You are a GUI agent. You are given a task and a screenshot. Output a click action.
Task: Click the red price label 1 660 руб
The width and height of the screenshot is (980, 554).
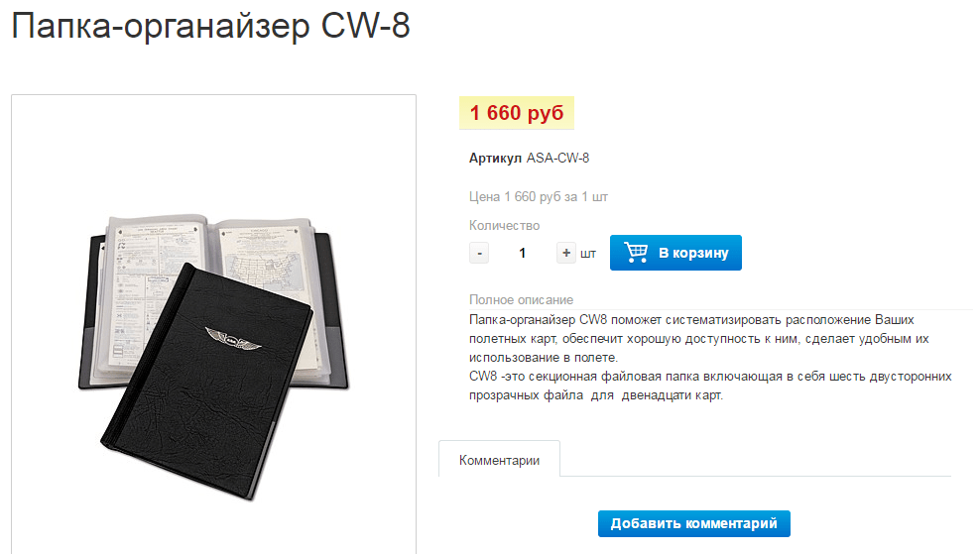click(x=517, y=112)
